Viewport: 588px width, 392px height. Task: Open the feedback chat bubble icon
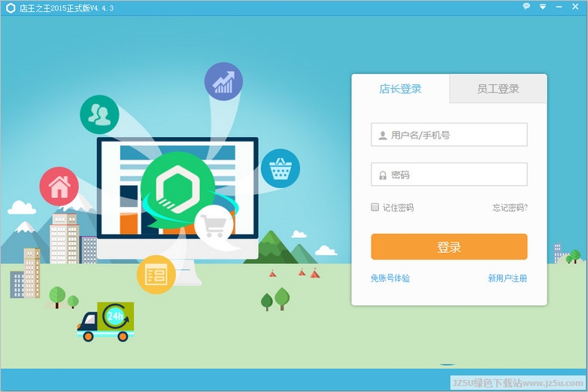(x=526, y=6)
